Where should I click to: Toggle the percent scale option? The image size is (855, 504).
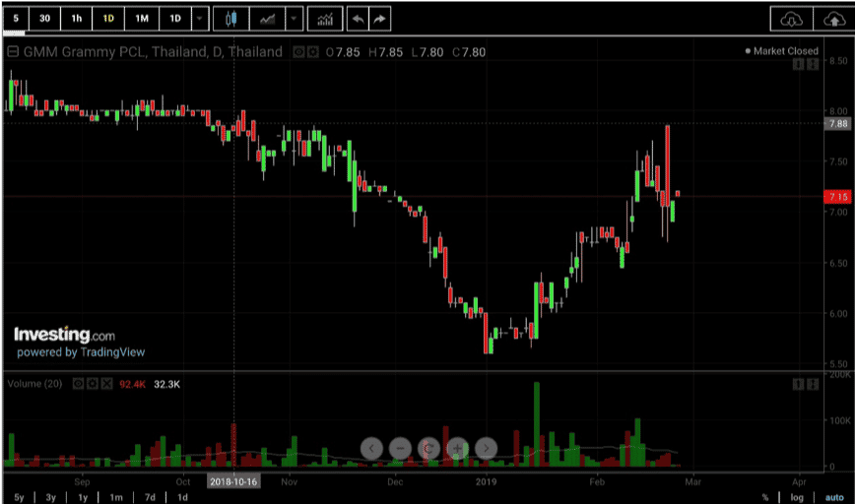click(x=765, y=497)
